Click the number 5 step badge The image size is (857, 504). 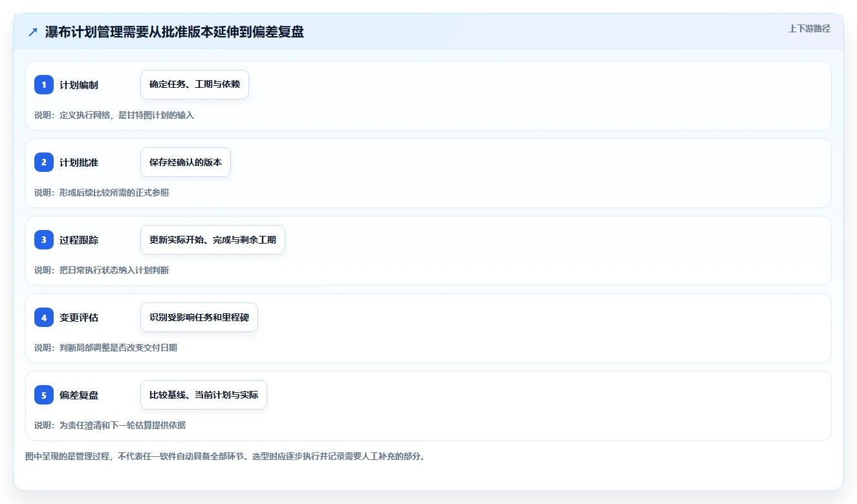click(44, 395)
